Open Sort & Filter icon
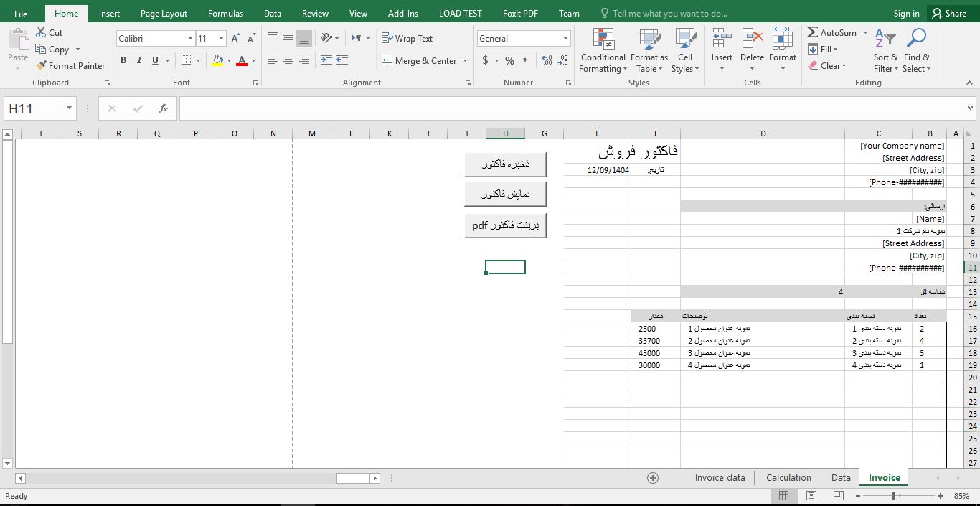 [x=885, y=39]
